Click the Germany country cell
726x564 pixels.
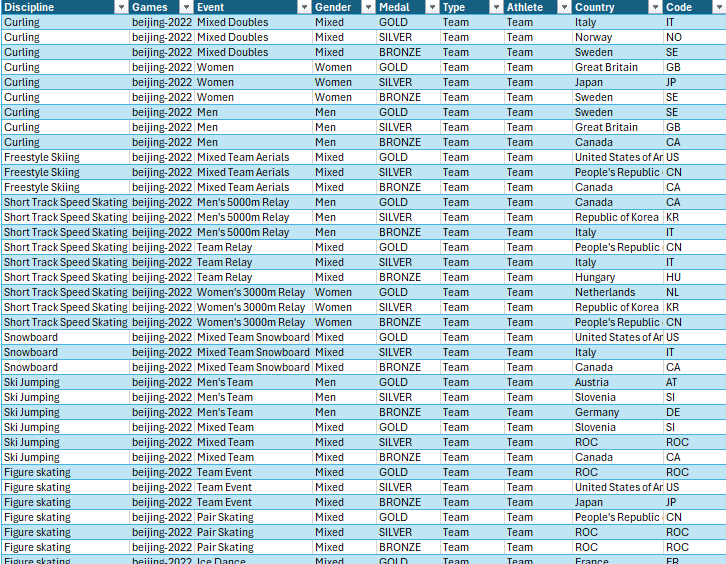coord(618,412)
